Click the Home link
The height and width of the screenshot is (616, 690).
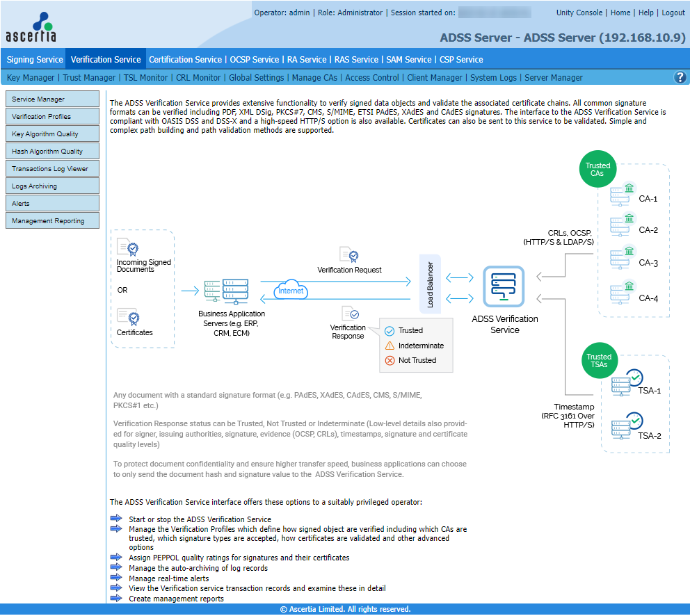point(620,13)
